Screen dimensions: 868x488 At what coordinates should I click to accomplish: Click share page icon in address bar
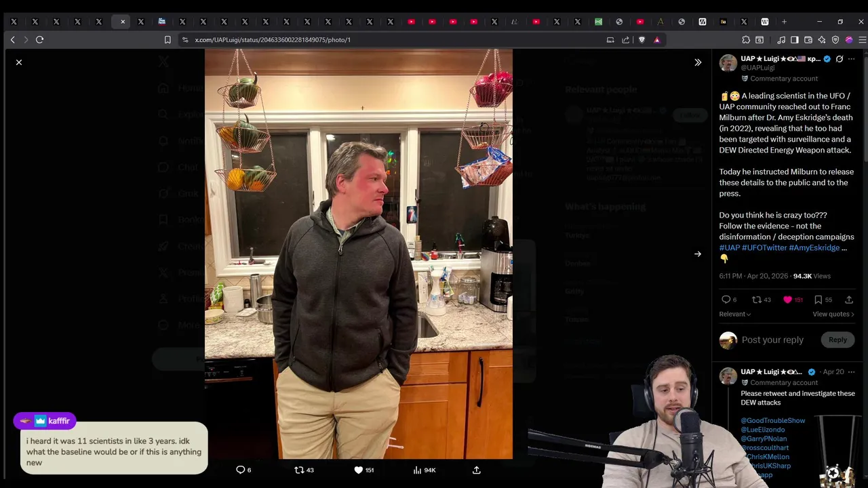625,40
